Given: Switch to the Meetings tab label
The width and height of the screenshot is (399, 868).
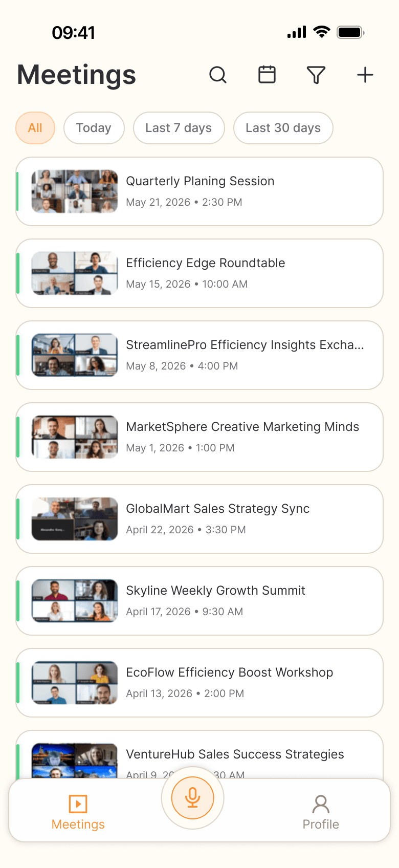Looking at the screenshot, I should 78,824.
